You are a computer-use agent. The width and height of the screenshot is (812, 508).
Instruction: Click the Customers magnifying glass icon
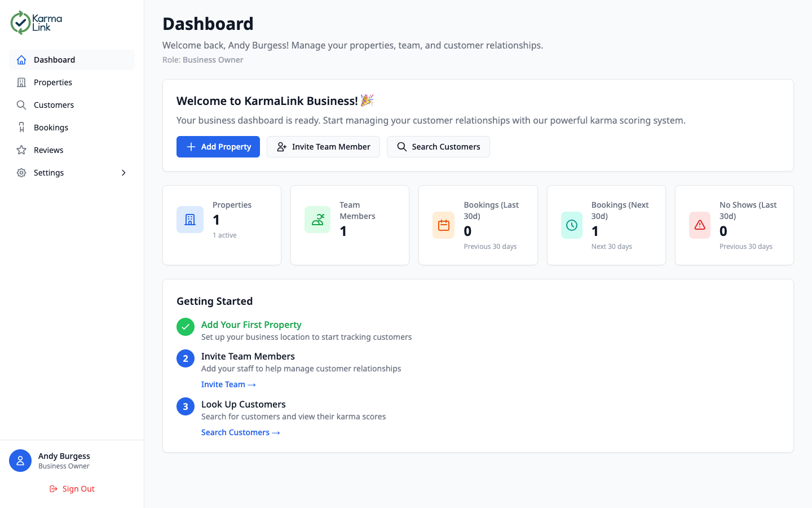point(21,104)
